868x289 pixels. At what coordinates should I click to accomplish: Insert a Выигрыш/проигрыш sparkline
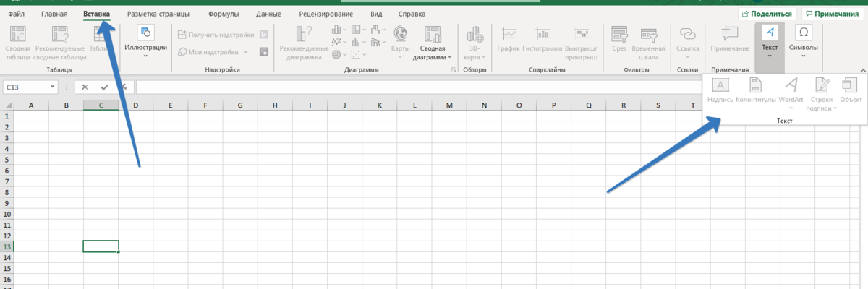581,43
